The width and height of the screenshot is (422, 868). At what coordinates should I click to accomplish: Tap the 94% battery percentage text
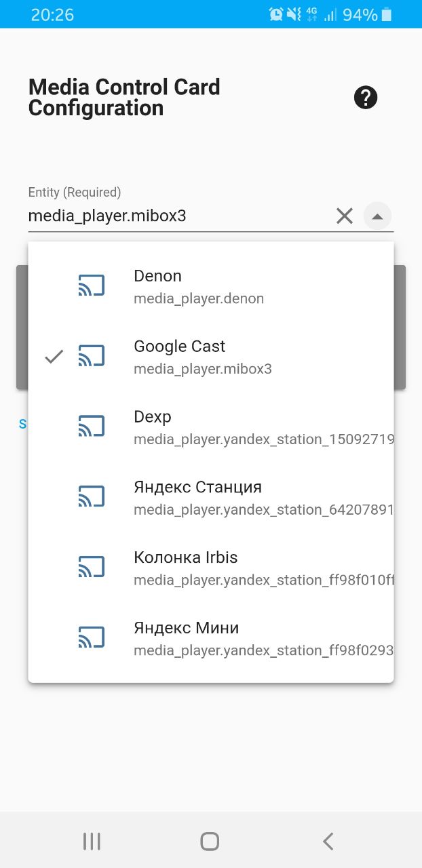360,14
